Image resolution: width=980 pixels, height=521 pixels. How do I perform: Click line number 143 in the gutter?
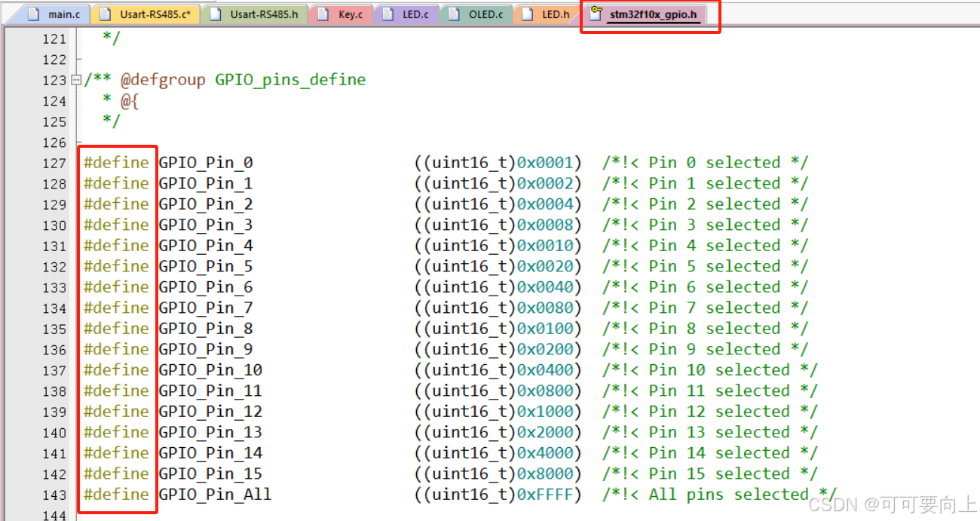pos(54,495)
